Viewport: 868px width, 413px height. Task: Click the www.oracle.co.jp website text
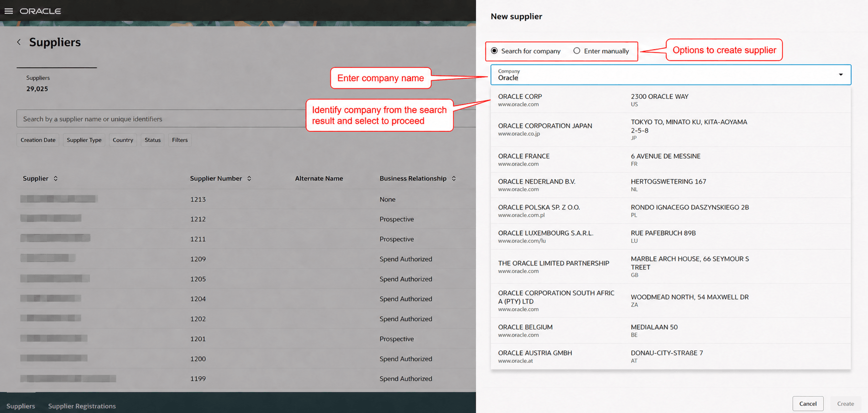519,134
